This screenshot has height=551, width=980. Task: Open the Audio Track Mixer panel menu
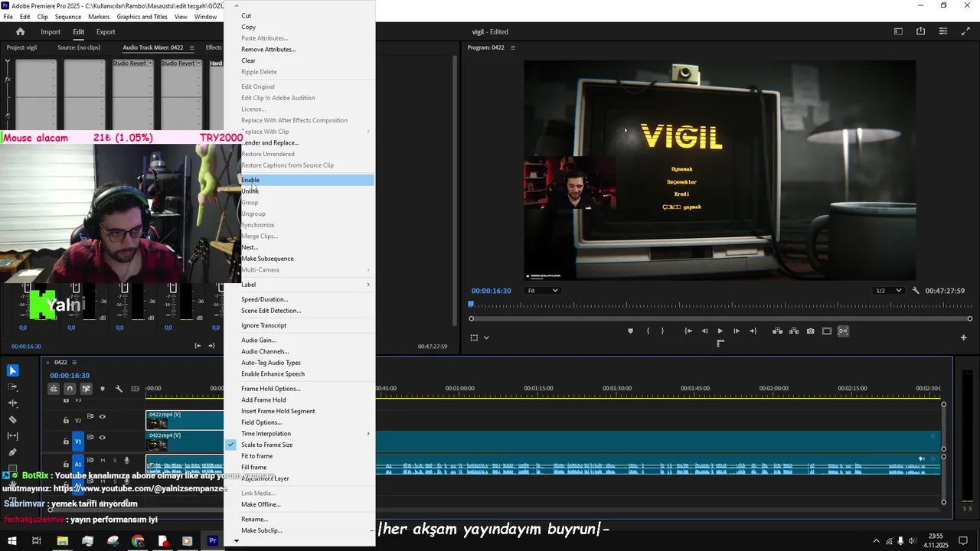[x=191, y=47]
